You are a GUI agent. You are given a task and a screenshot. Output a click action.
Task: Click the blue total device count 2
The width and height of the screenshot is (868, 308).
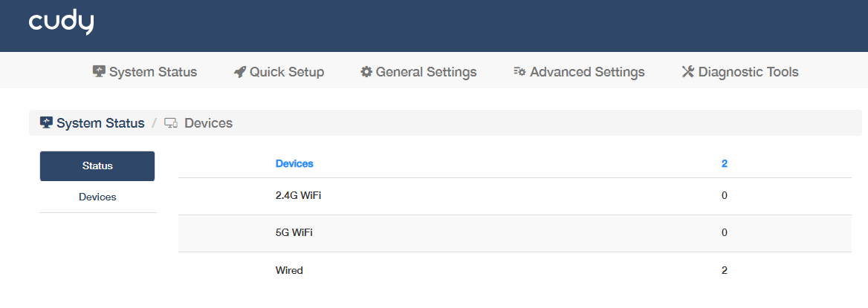coord(725,164)
